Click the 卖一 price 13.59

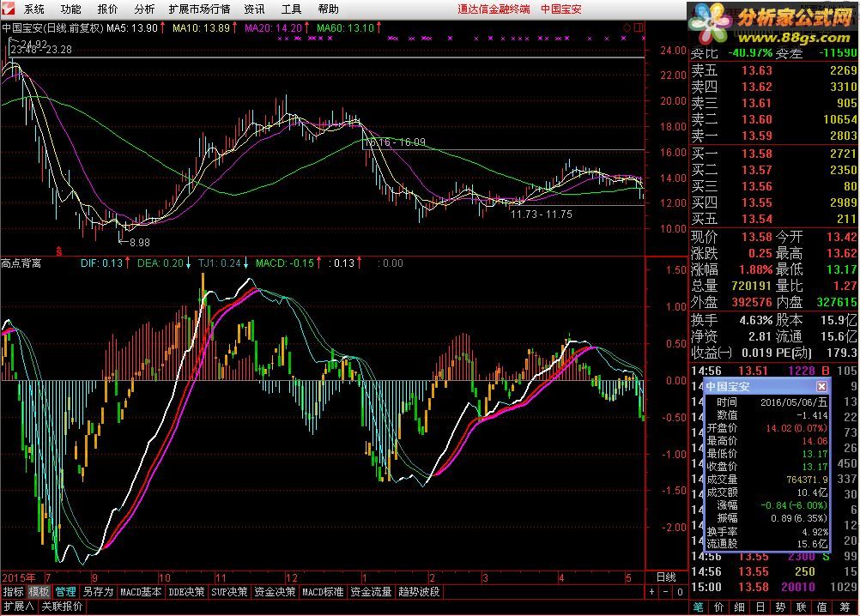(756, 136)
